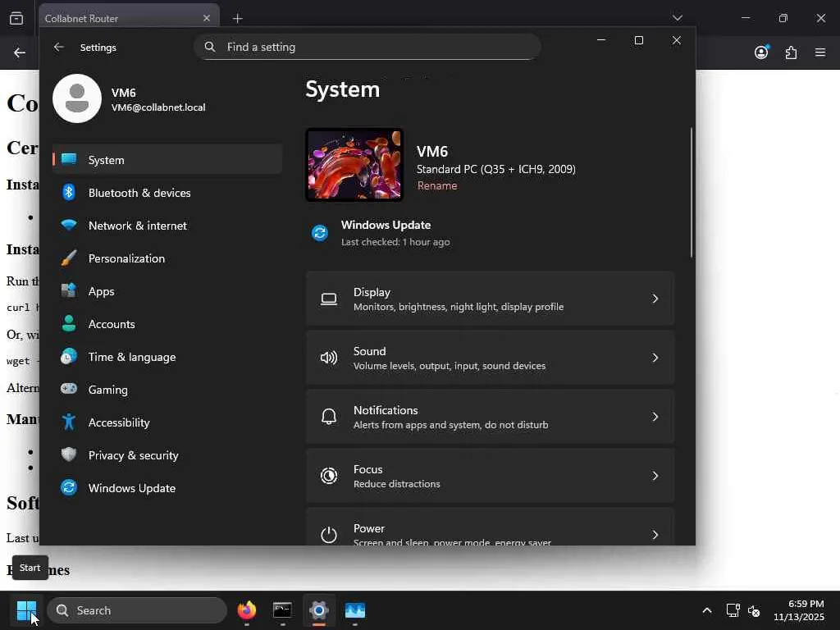Screen dimensions: 840x630
Task: Click the Windows Start button
Action: [26, 610]
